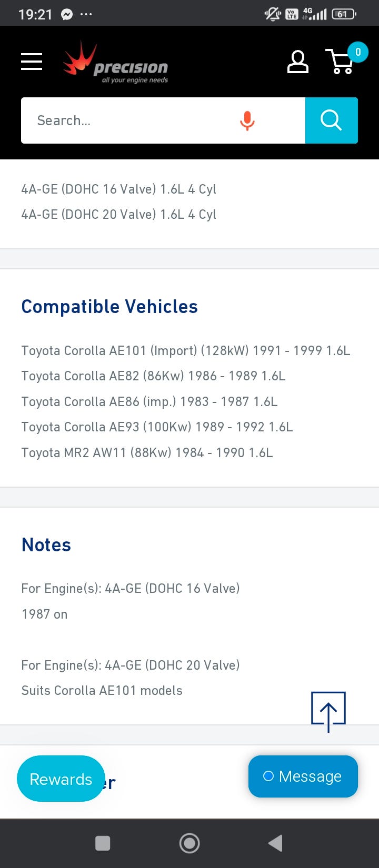Start a chat with Message button
This screenshot has width=379, height=868.
[303, 776]
